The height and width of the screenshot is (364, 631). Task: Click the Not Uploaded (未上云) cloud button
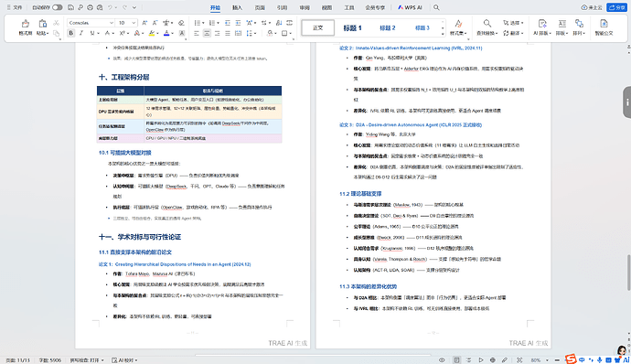click(x=592, y=7)
